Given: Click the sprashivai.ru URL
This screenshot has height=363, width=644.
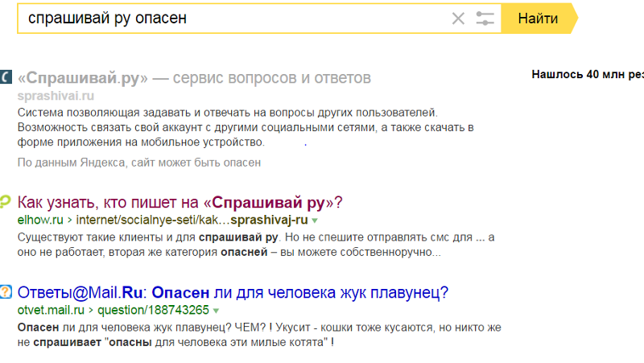Looking at the screenshot, I should pos(56,96).
